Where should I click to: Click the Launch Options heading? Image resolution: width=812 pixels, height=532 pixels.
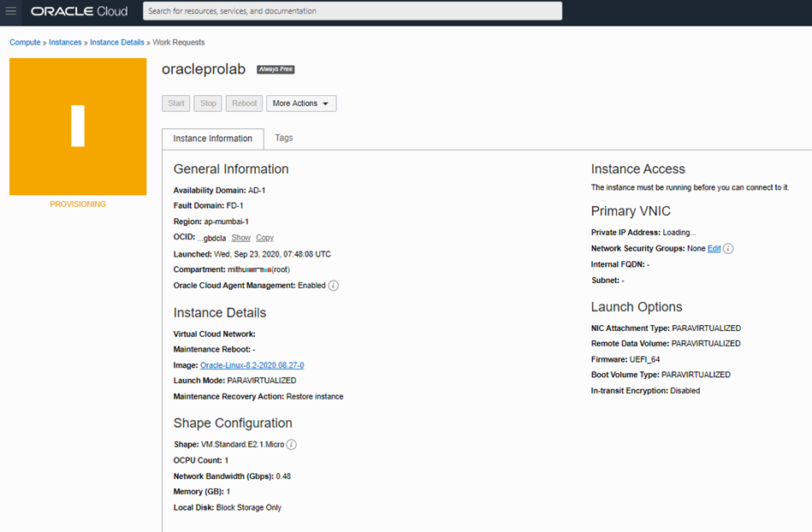[x=637, y=307]
